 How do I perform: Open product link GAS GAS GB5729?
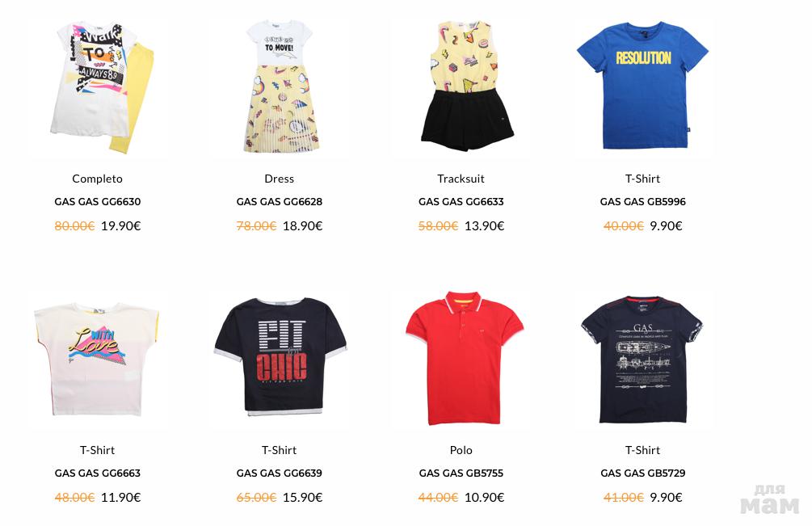click(x=642, y=473)
